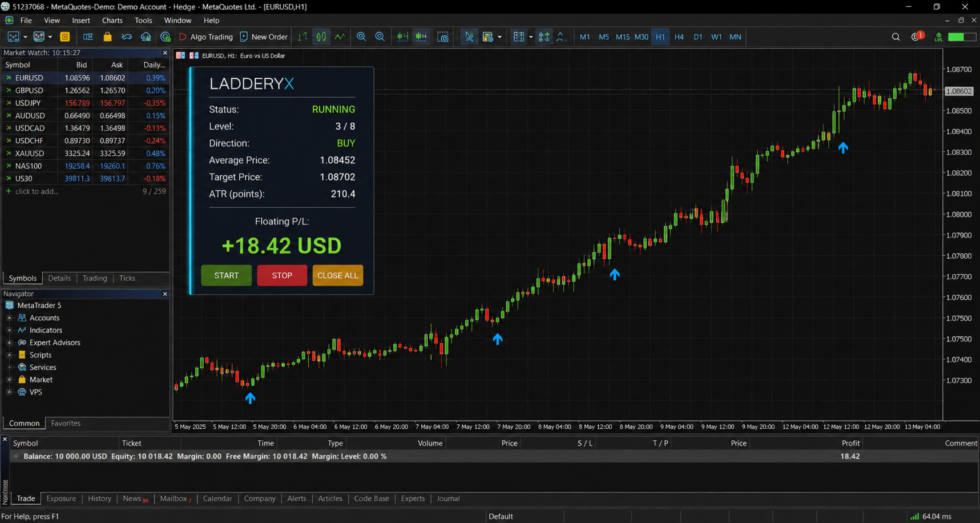The image size is (980, 523).
Task: Click the orange CLOSE ALL button
Action: (x=338, y=275)
